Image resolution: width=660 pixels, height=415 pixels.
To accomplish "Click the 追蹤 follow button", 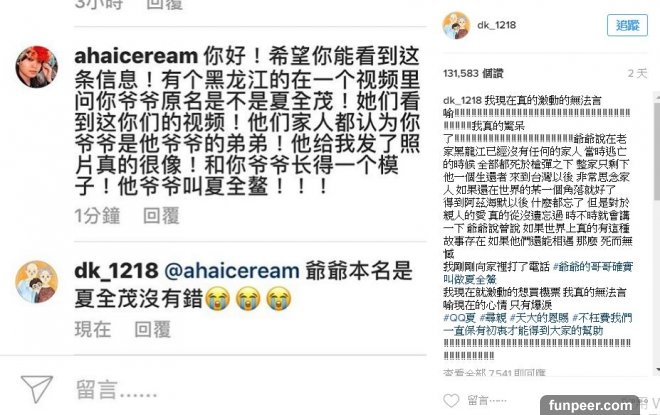I will click(x=627, y=25).
